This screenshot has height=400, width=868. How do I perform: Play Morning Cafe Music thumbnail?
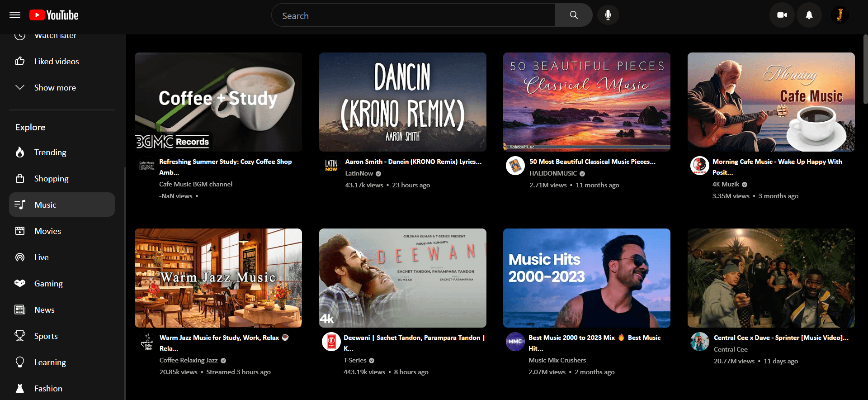771,102
